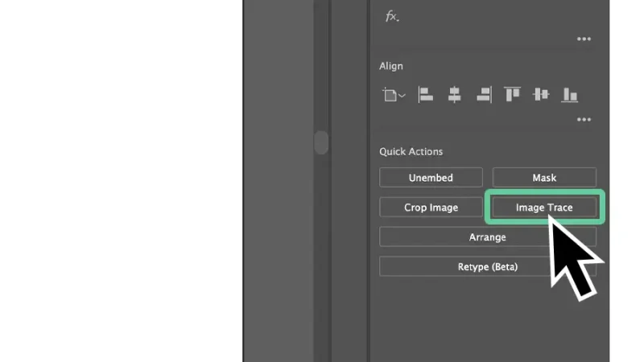
Task: Click Horizontal Align Left icon
Action: point(426,95)
